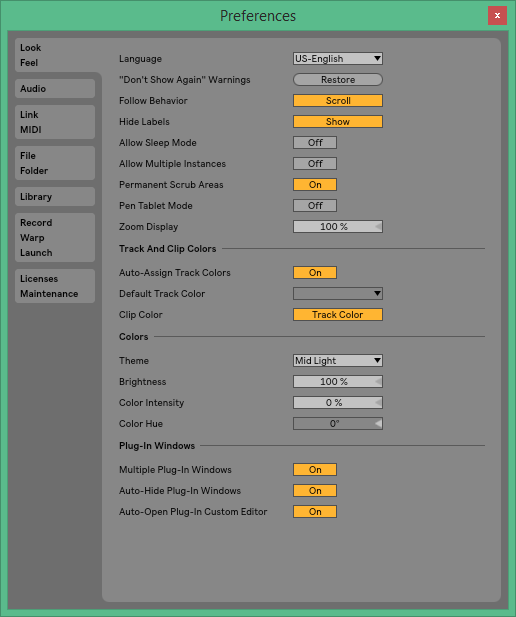The image size is (516, 617).
Task: Toggle Auto-Assign Track Colors
Action: (315, 273)
